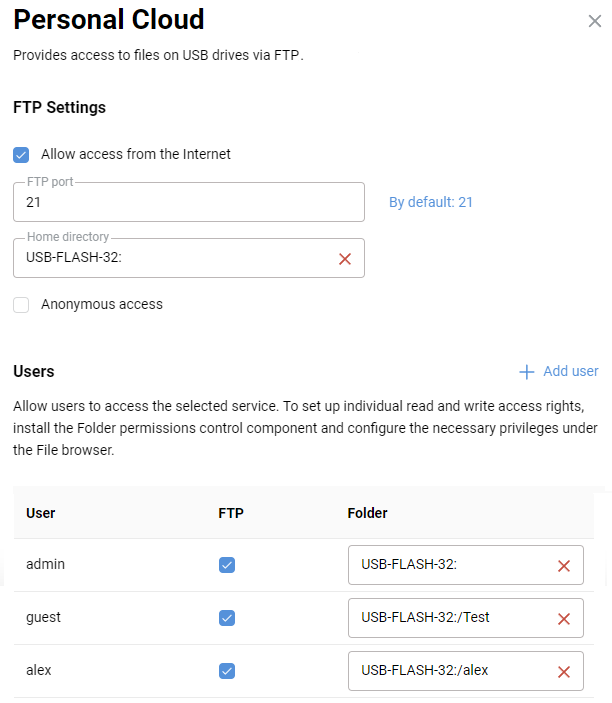Clear guest folder using red X icon
The width and height of the screenshot is (612, 703).
coord(563,619)
